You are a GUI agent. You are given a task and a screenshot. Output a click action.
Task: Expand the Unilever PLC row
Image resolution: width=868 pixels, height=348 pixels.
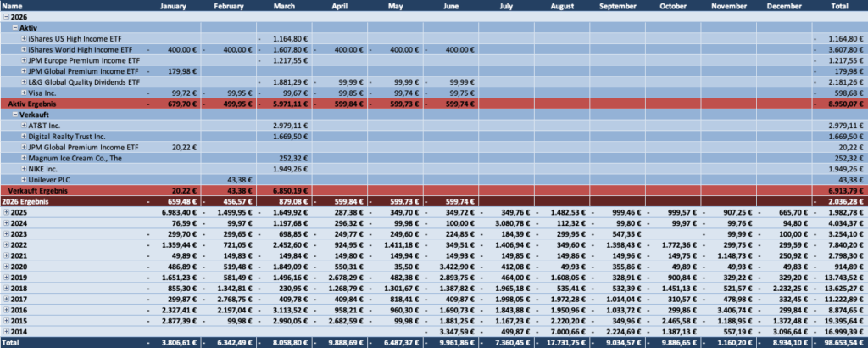(24, 180)
